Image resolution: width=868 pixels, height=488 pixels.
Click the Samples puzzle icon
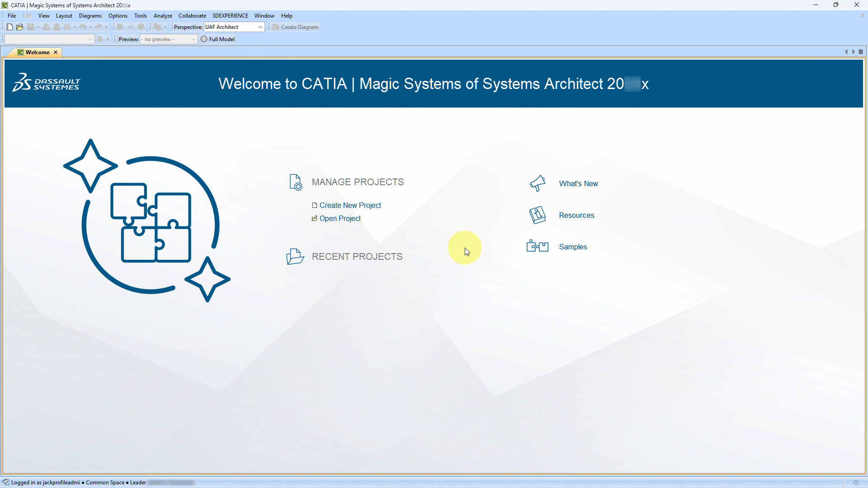click(x=538, y=246)
